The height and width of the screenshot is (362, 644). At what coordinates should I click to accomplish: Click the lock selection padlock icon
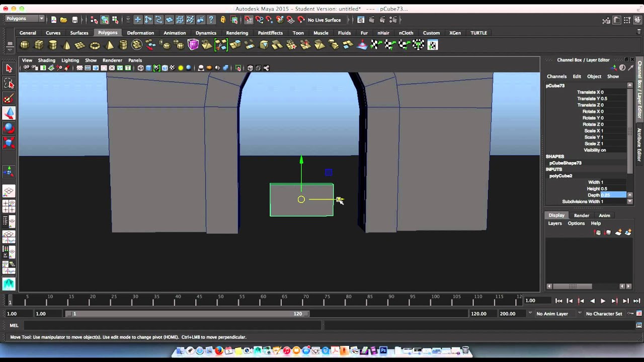(x=223, y=20)
